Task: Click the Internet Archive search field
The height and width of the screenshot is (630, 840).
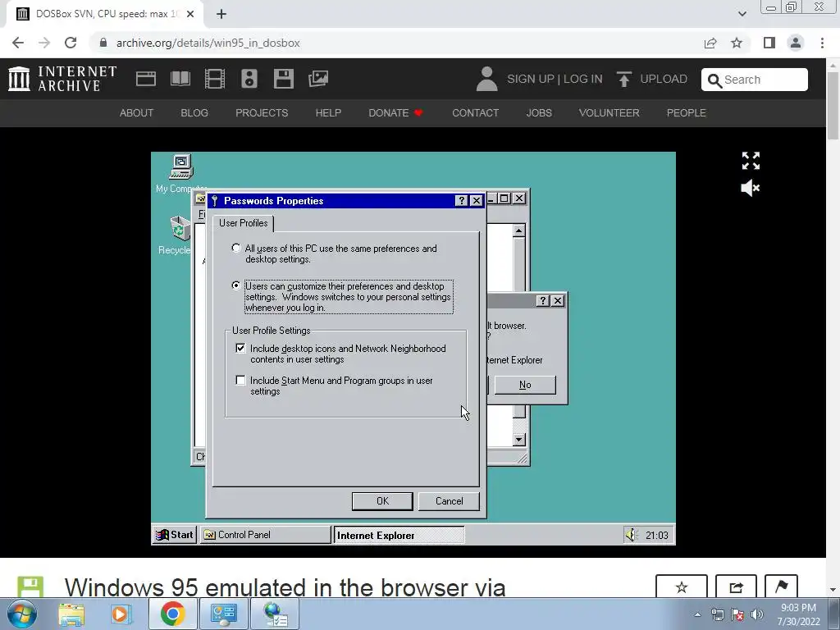Action: point(755,80)
